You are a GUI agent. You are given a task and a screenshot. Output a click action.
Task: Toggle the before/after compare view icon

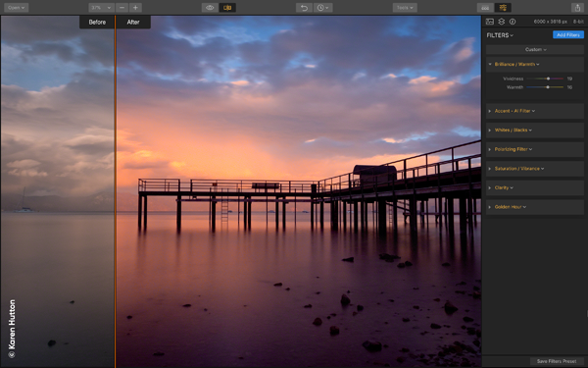point(227,8)
